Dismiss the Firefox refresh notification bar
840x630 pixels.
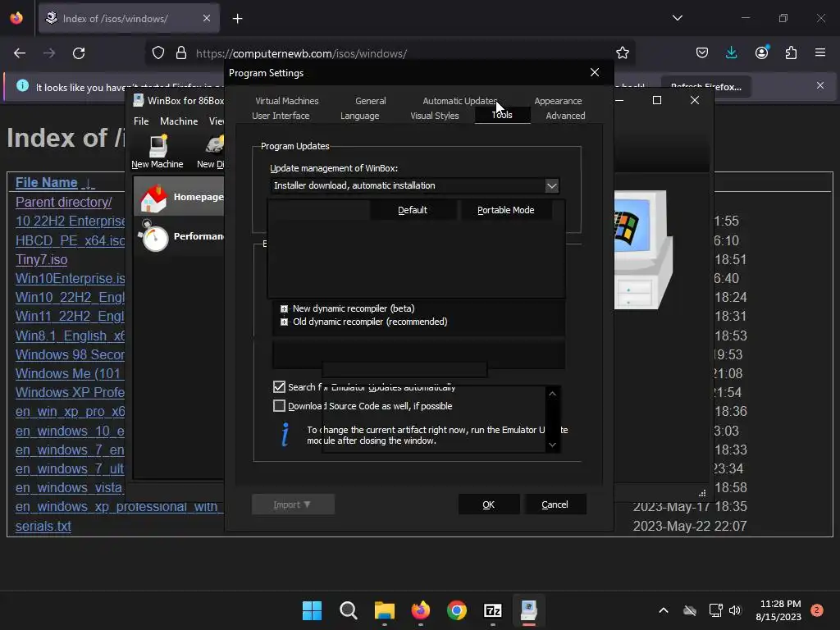coord(819,85)
